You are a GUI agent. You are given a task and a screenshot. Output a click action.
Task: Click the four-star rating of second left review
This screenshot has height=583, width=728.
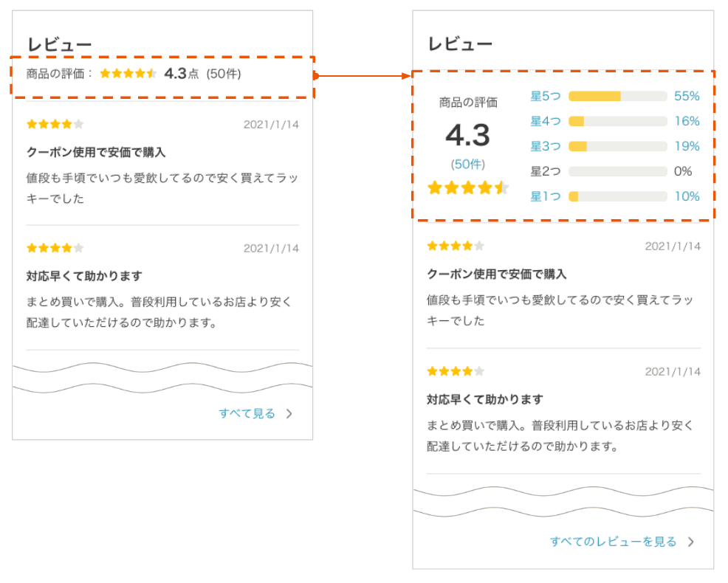[x=55, y=248]
